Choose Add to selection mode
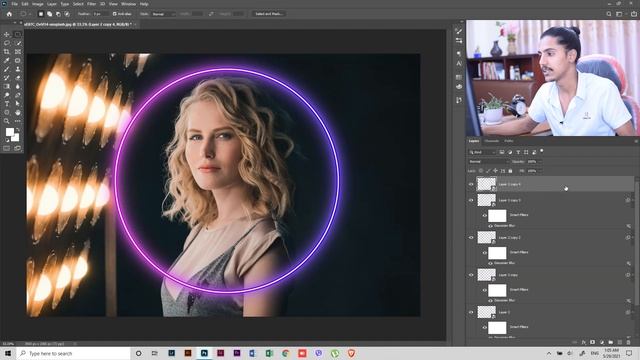Viewport: 640px width, 360px height. [x=49, y=14]
